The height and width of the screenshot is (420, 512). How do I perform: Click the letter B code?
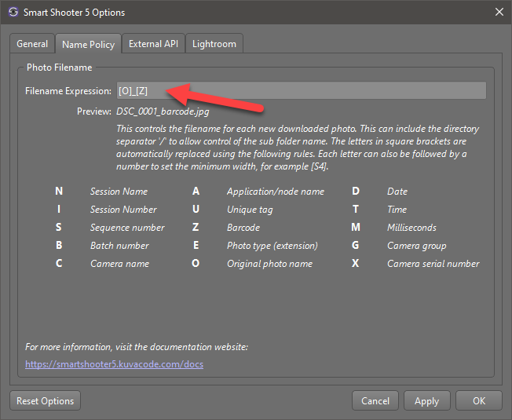tap(59, 245)
